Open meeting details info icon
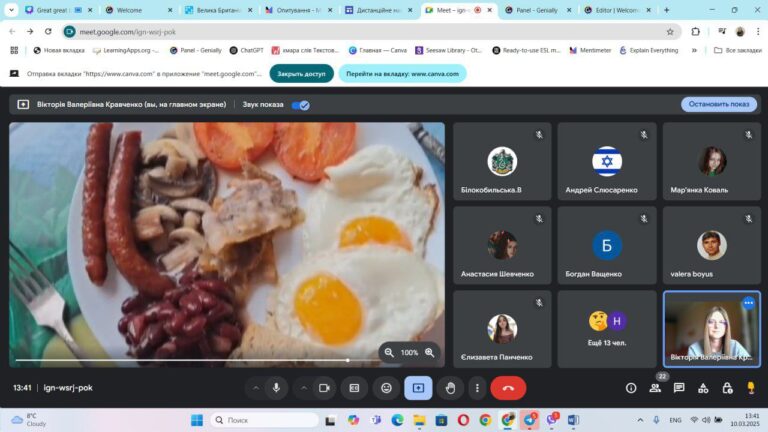 631,388
